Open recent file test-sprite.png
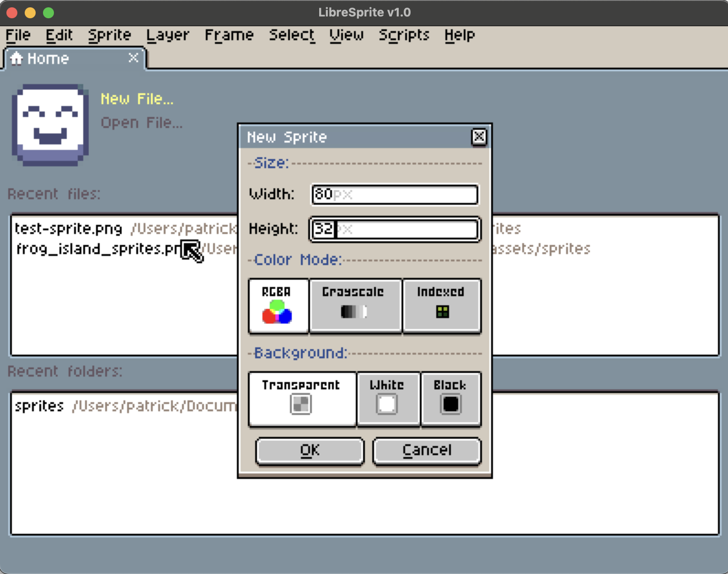Viewport: 728px width, 574px height. (69, 229)
